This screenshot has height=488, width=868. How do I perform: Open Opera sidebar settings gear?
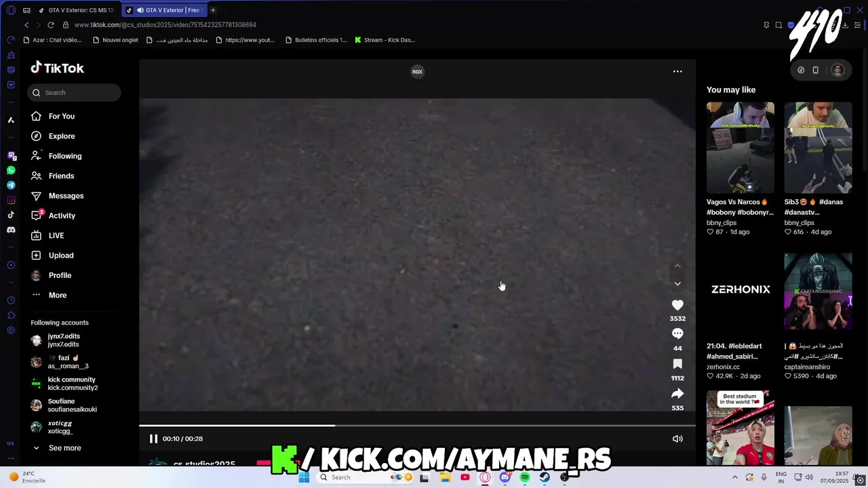(x=11, y=330)
